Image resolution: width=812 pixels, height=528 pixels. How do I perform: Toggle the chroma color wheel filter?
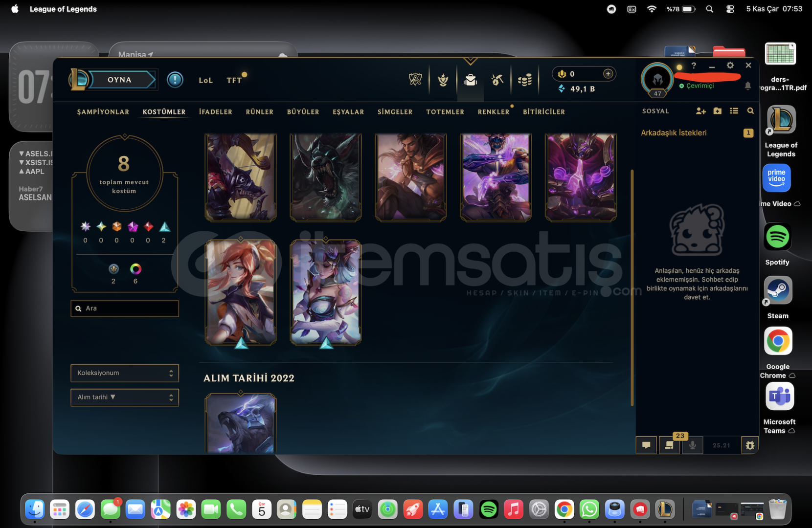click(135, 269)
